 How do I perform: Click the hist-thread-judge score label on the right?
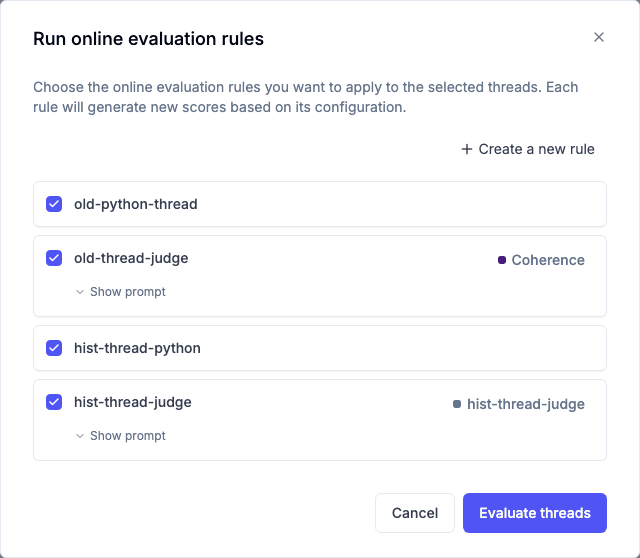coord(526,404)
